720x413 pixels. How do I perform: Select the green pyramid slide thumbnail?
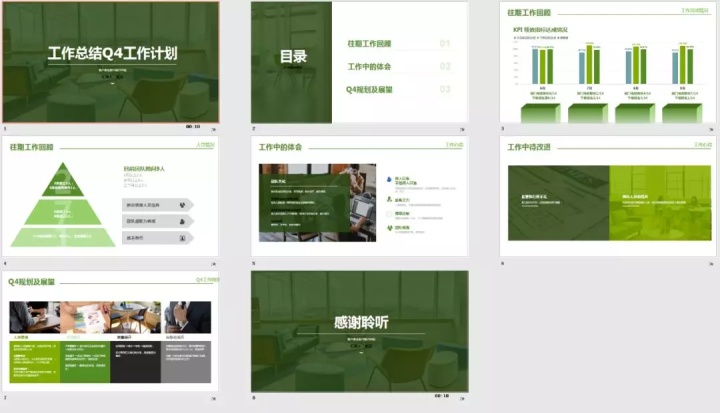[x=110, y=196]
